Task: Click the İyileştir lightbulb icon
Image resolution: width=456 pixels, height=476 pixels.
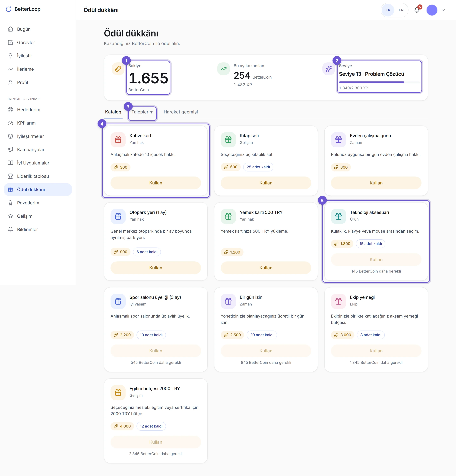Action: 10,56
